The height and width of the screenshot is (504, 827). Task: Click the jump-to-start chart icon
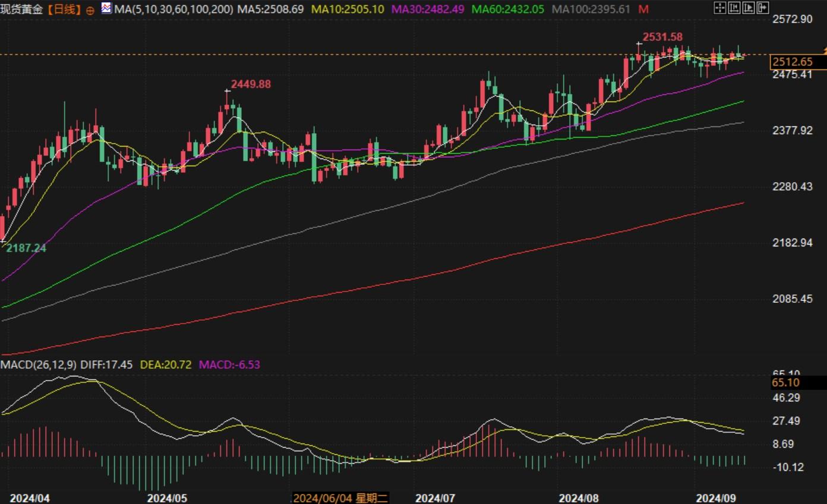click(734, 8)
